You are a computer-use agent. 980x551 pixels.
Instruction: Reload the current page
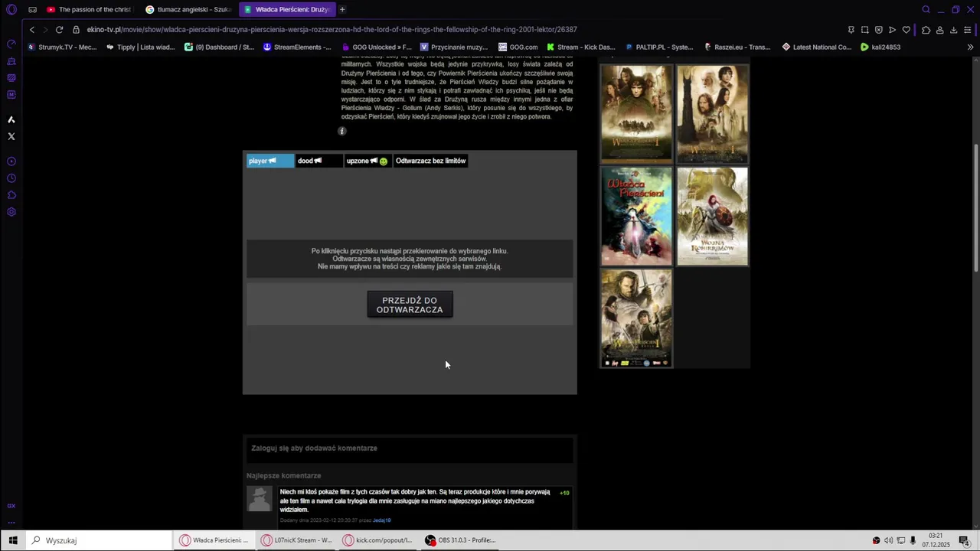[59, 30]
